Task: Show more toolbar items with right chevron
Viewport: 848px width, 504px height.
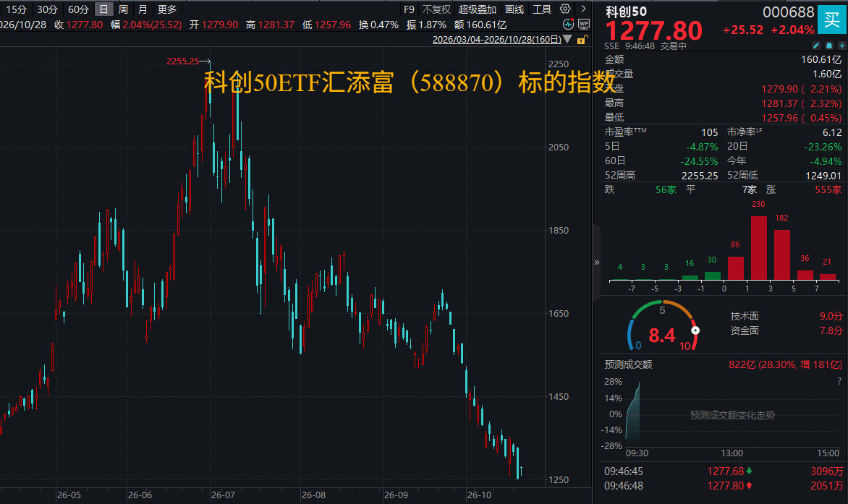Action: point(583,9)
